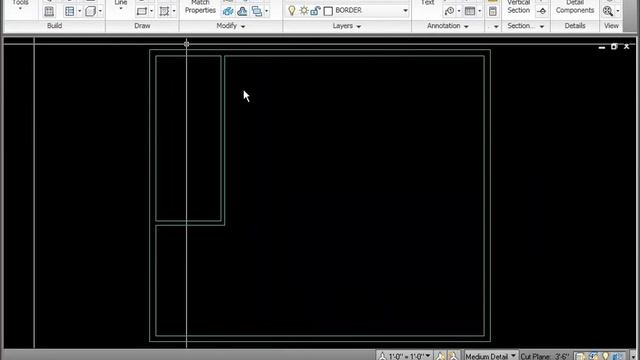Click the grid tool icon in Build panel
This screenshot has height=360, width=640.
pyautogui.click(x=49, y=11)
